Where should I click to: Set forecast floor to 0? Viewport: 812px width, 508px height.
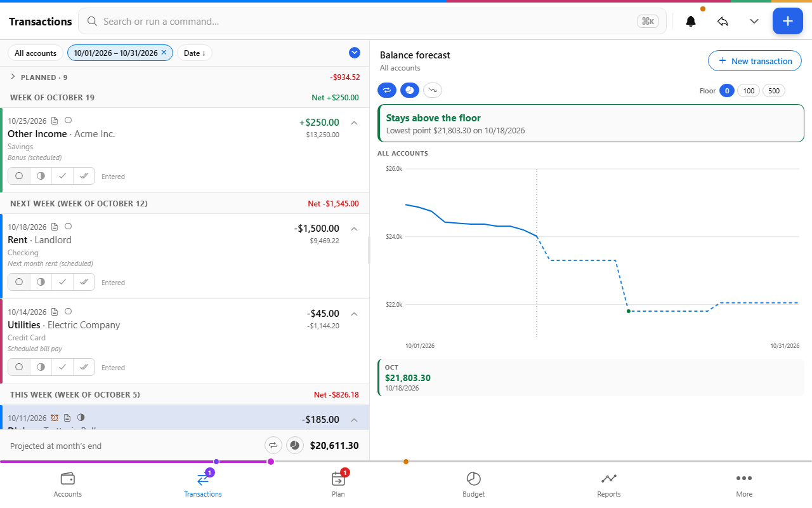(726, 91)
